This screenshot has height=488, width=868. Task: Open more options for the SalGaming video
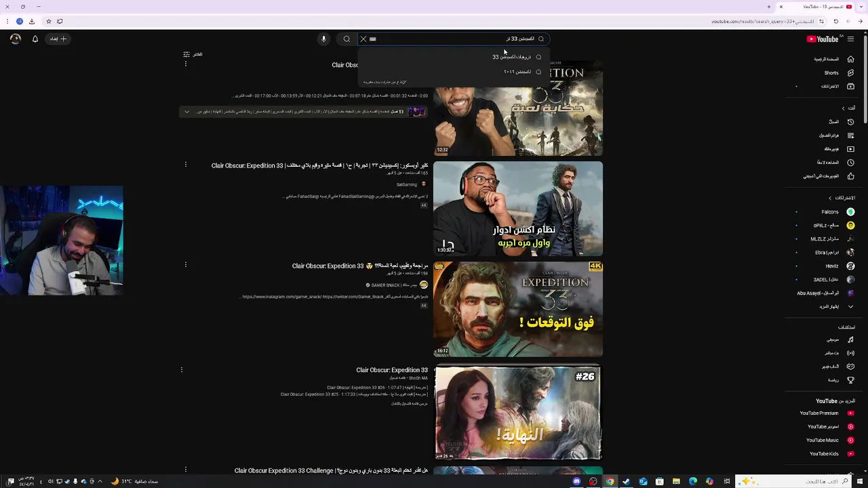[185, 165]
